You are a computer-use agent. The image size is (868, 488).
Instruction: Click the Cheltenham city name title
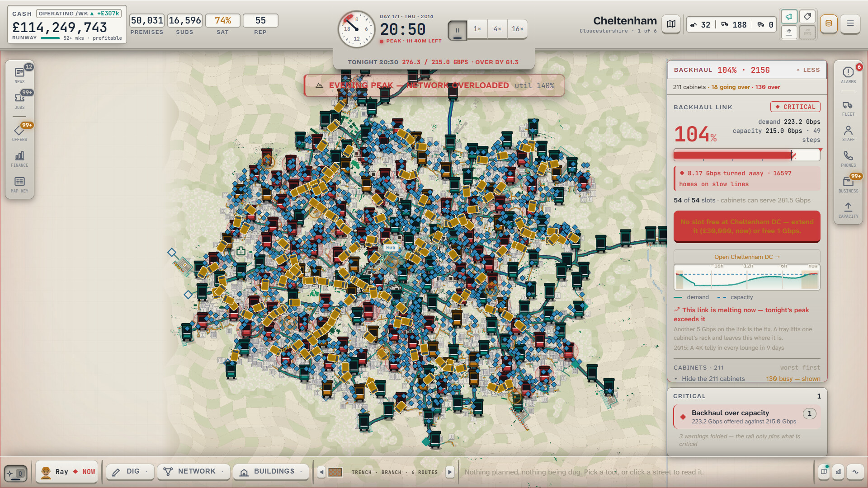pos(625,21)
